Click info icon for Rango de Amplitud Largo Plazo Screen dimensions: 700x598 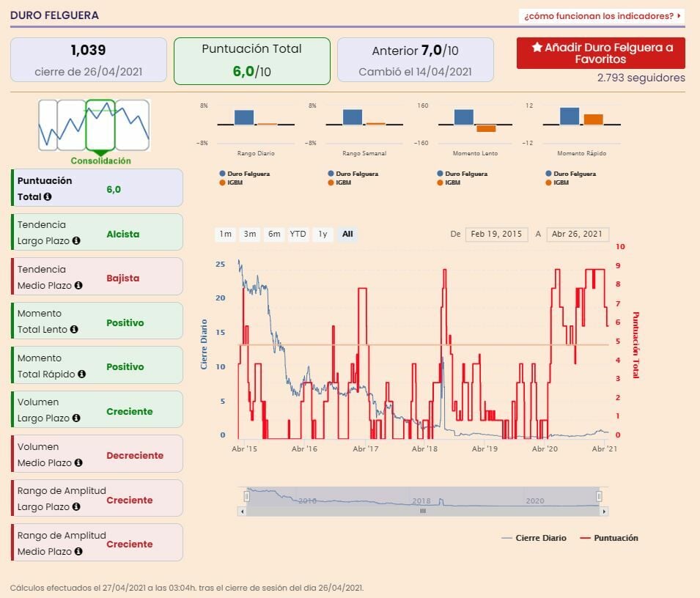[x=76, y=507]
